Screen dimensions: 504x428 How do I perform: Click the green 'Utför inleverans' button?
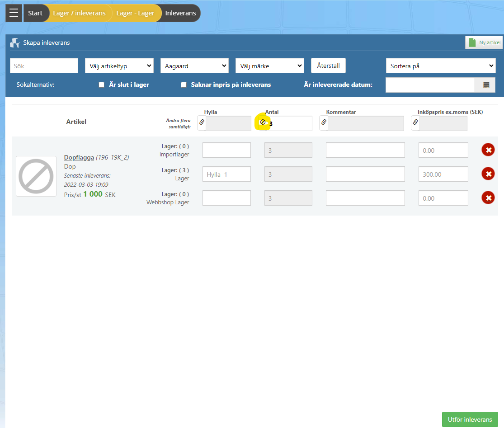(x=470, y=419)
